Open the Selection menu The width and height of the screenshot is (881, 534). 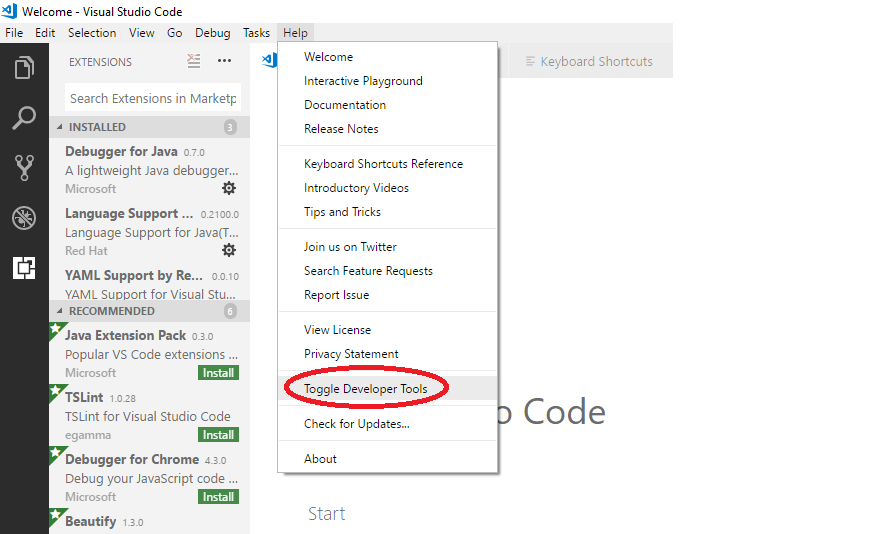coord(92,33)
